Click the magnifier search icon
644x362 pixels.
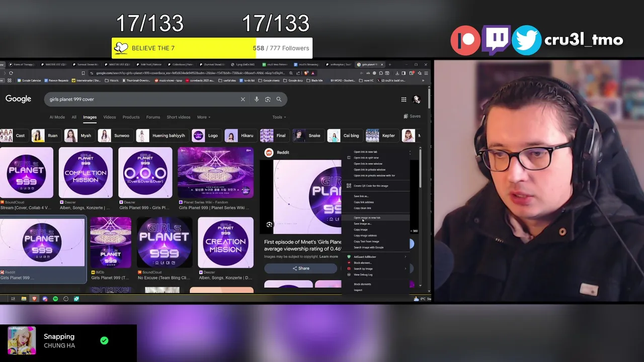(x=279, y=99)
